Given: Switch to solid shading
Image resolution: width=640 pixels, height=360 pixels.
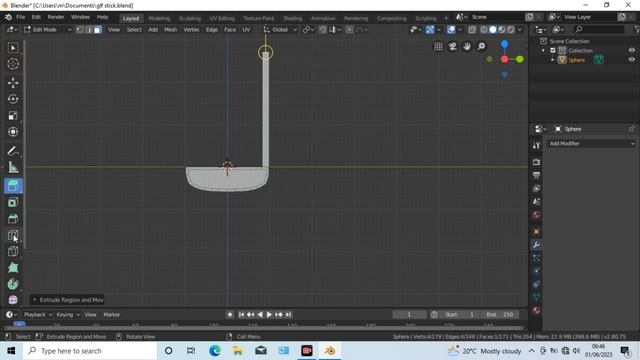Looking at the screenshot, I should [x=493, y=30].
